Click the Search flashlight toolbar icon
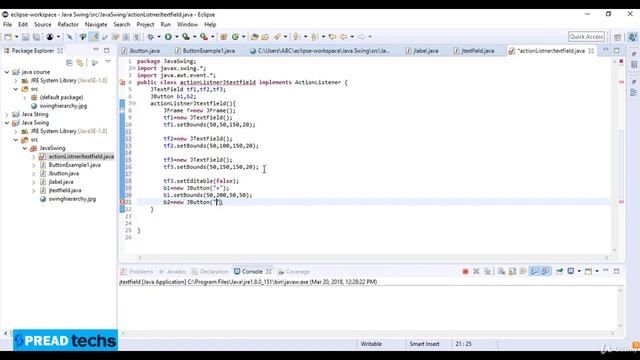Screen dimensions: 640x360 [277, 37]
